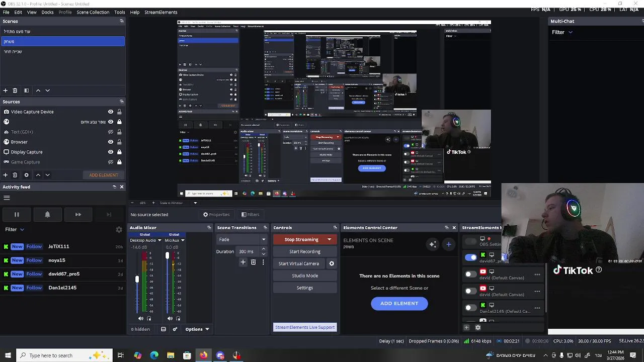
Task: Toggle Mic/Aux monitoring headphone icon
Action: click(178, 318)
